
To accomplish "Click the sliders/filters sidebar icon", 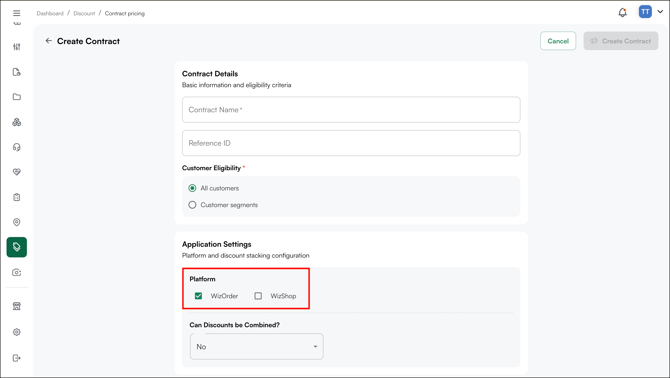I will point(17,47).
